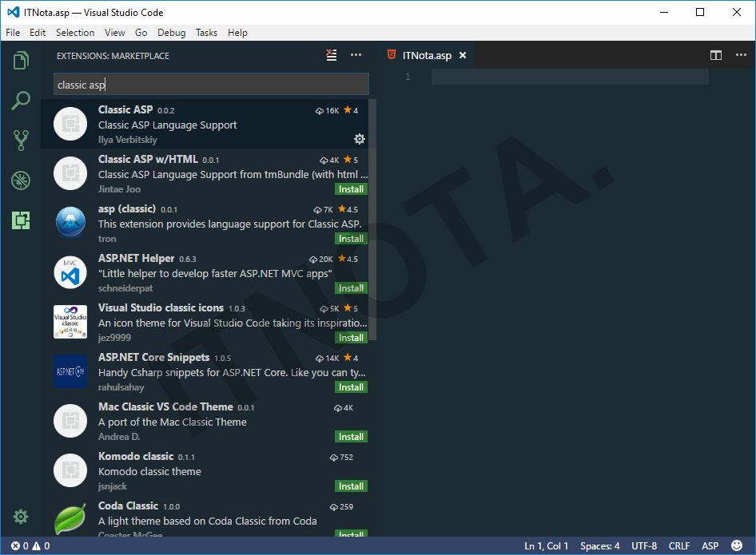Open the Source Control view
This screenshot has width=756, height=555.
21,141
